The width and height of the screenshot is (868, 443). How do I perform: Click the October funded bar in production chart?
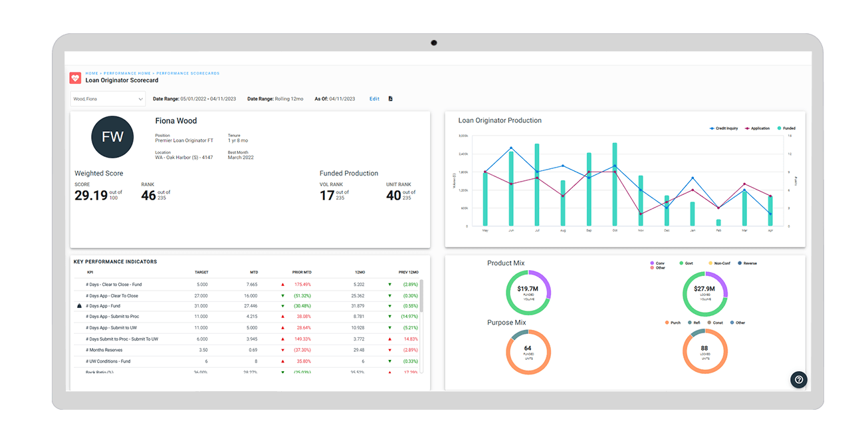coord(615,184)
